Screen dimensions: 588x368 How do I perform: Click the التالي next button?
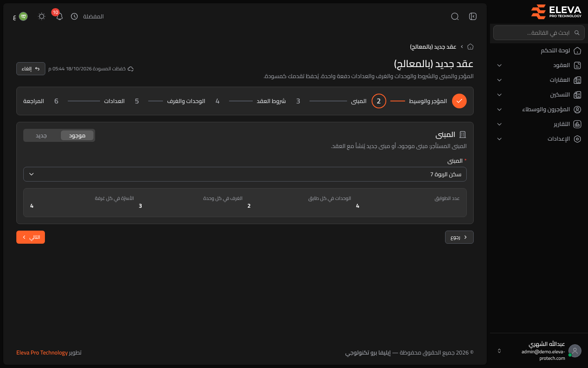coord(31,237)
